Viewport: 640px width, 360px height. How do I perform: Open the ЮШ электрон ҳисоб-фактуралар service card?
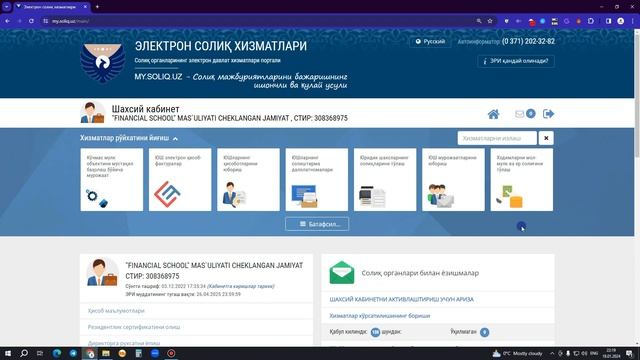pyautogui.click(x=180, y=180)
